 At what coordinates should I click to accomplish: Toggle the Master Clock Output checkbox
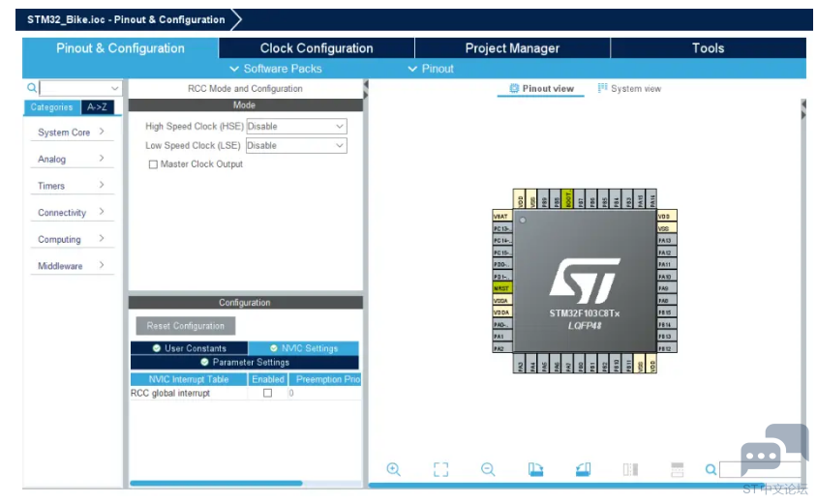click(x=153, y=164)
